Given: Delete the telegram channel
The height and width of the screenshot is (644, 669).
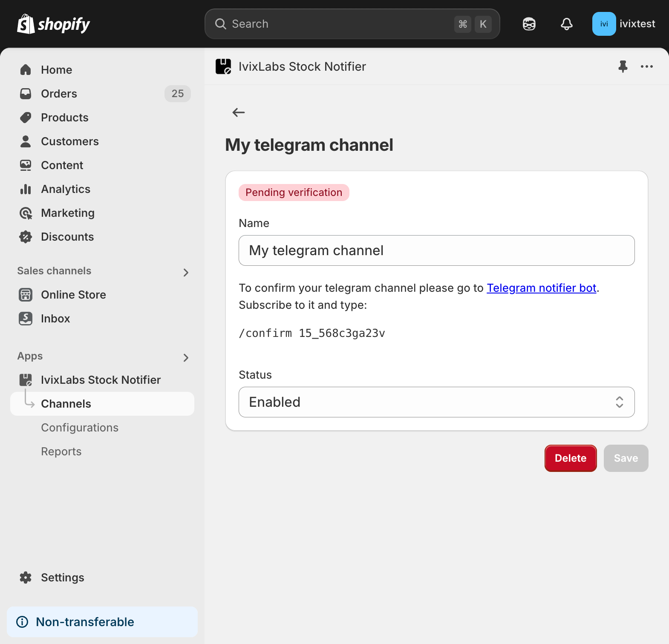Looking at the screenshot, I should [x=571, y=458].
